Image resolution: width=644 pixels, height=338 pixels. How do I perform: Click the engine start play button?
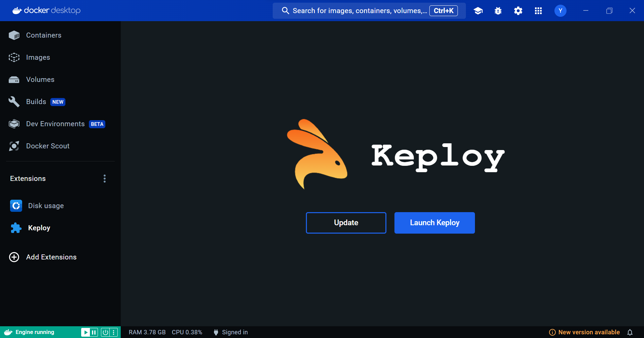point(85,332)
